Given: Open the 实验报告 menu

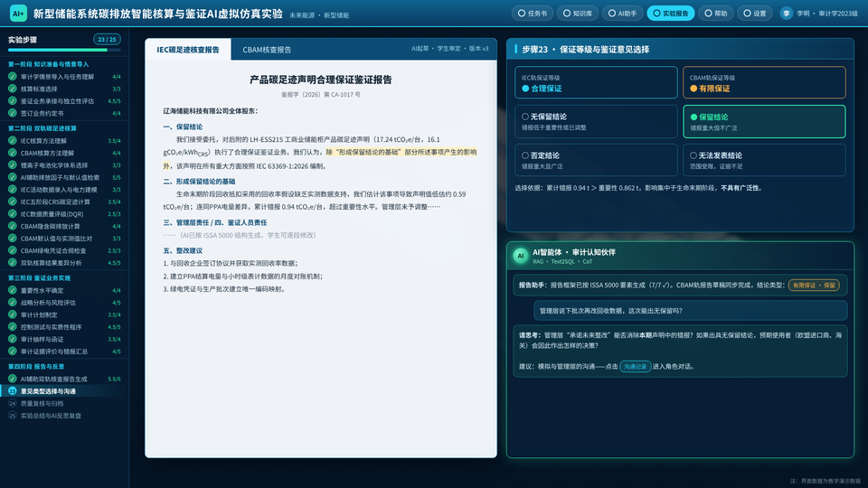Looking at the screenshot, I should pos(670,14).
